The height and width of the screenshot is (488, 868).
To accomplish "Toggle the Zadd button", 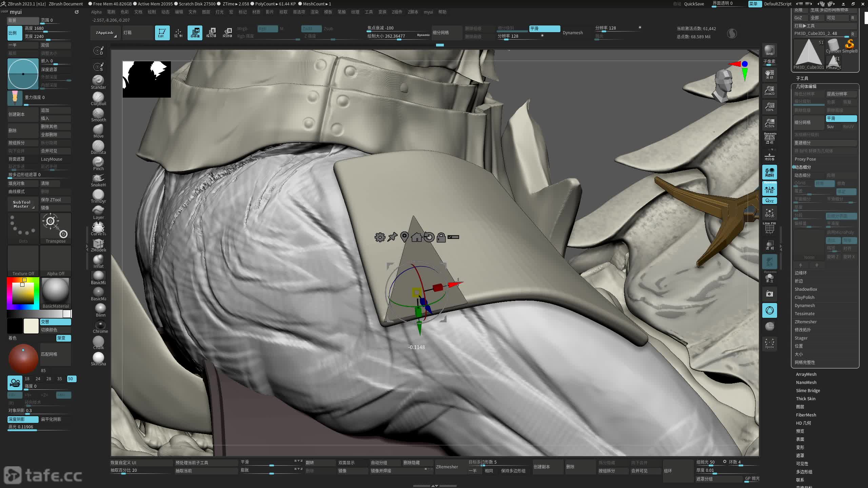I will click(311, 29).
